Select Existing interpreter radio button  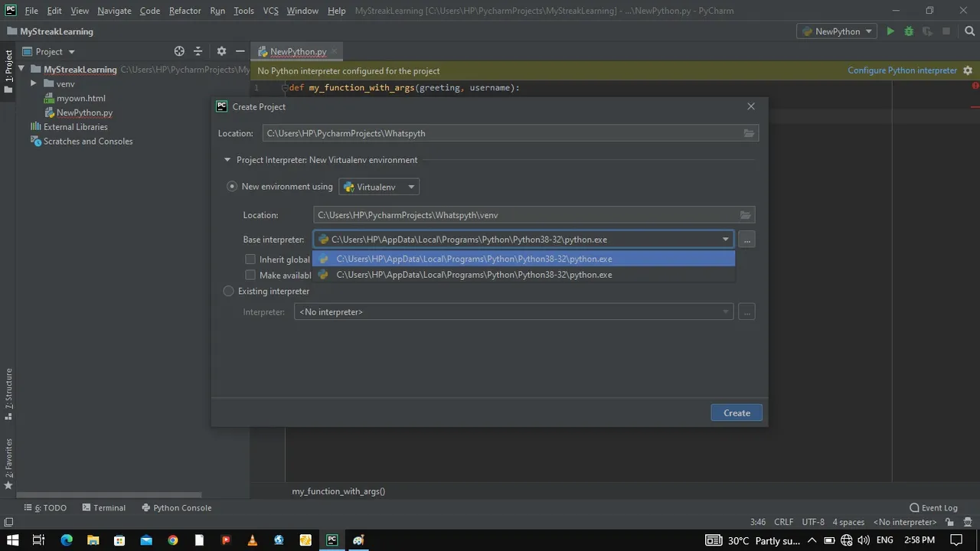(228, 291)
